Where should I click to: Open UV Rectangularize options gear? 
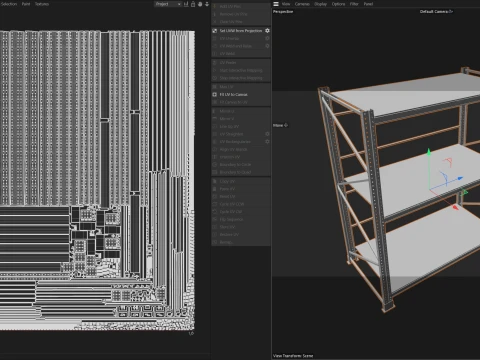point(267,142)
